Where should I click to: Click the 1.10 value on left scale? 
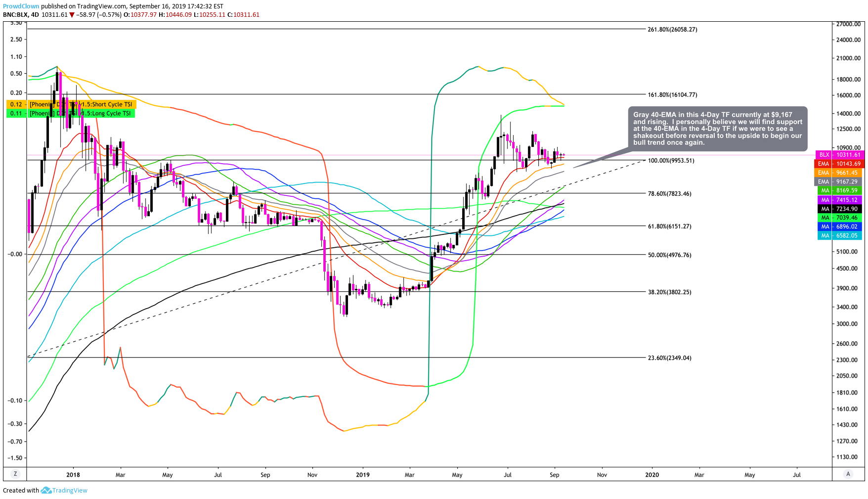click(16, 56)
